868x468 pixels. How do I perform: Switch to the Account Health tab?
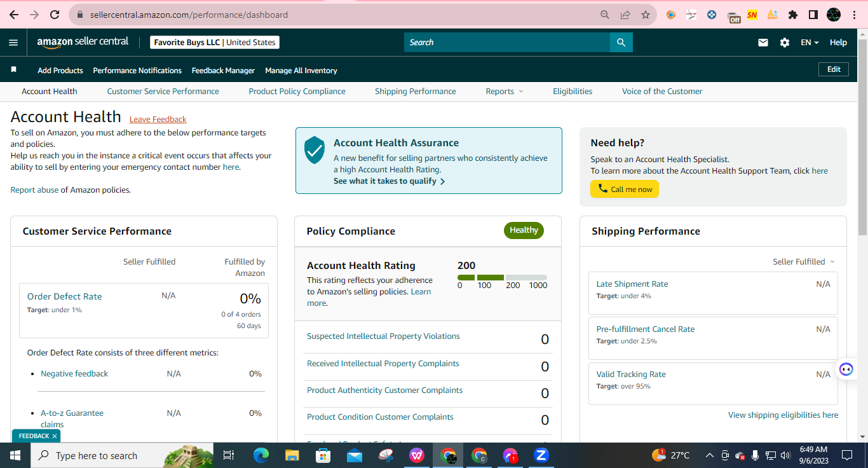point(50,92)
